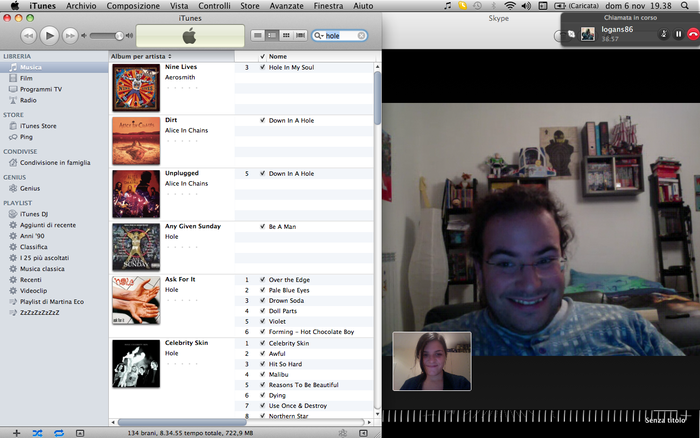
Task: Open the Avanzate menu
Action: pyautogui.click(x=287, y=6)
